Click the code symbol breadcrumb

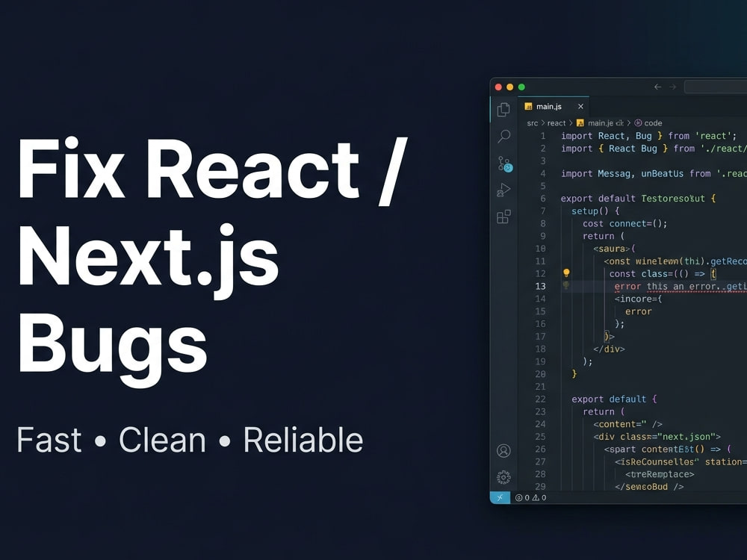[x=648, y=123]
